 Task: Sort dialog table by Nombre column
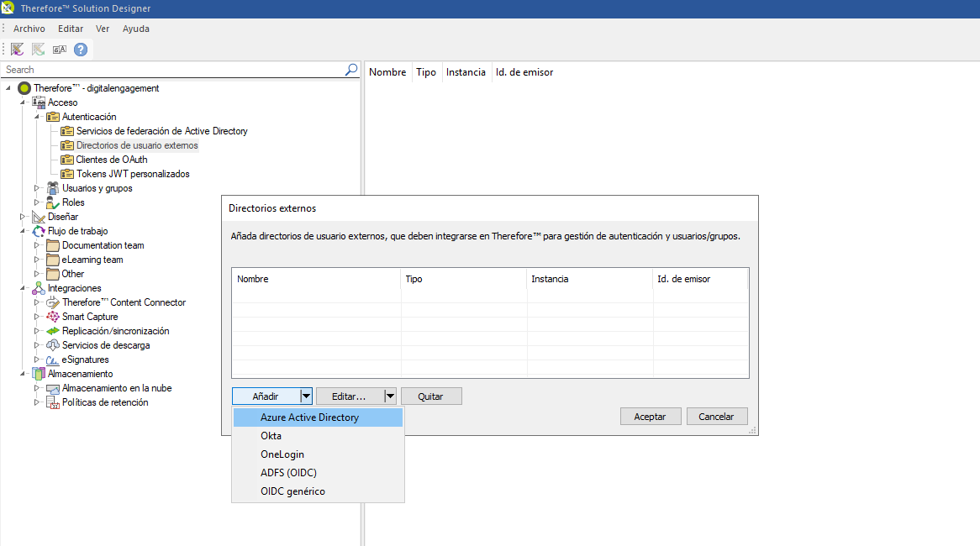[x=316, y=279]
